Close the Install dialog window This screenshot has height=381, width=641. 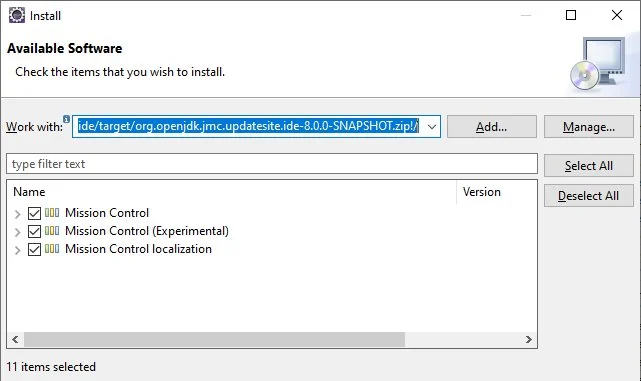617,15
